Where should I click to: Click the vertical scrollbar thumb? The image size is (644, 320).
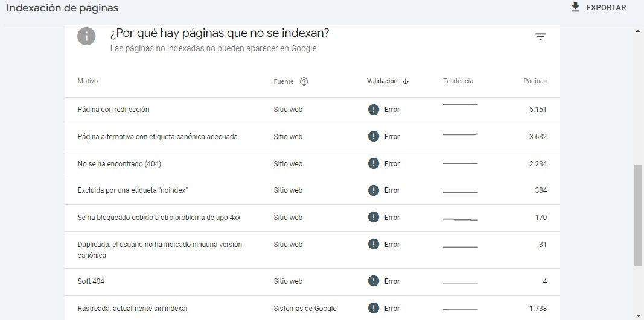point(638,215)
